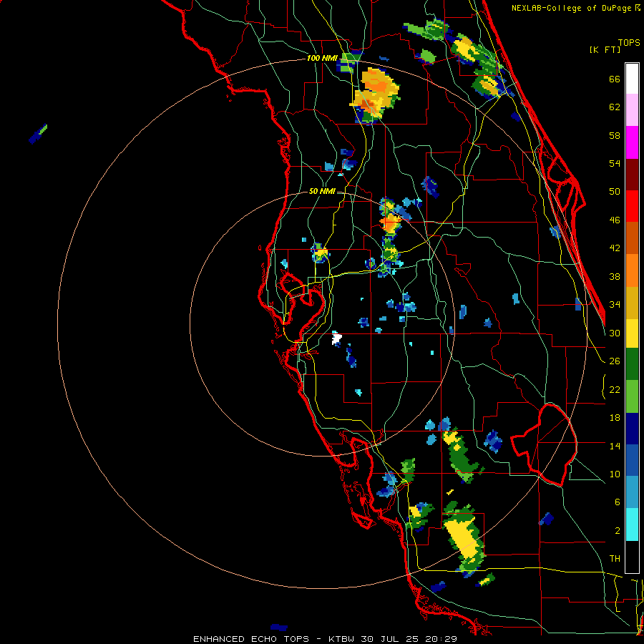Pick the light green legend swatch
This screenshot has height=644, width=644.
[x=632, y=396]
